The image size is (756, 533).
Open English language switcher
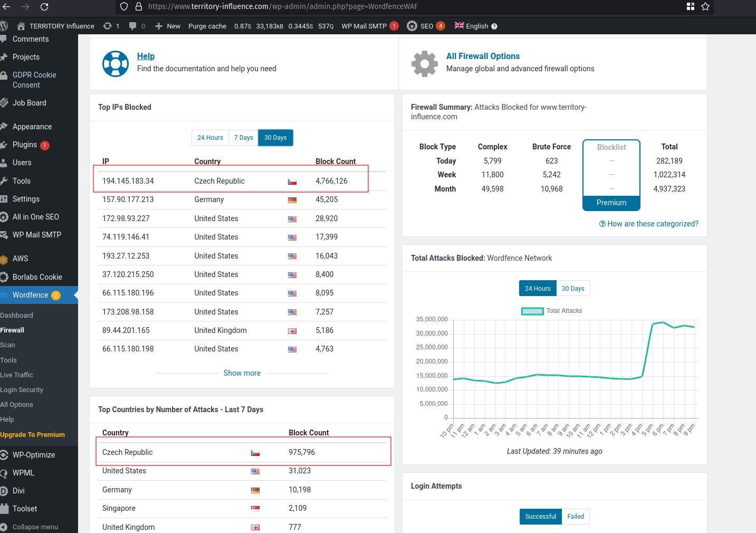tap(472, 26)
